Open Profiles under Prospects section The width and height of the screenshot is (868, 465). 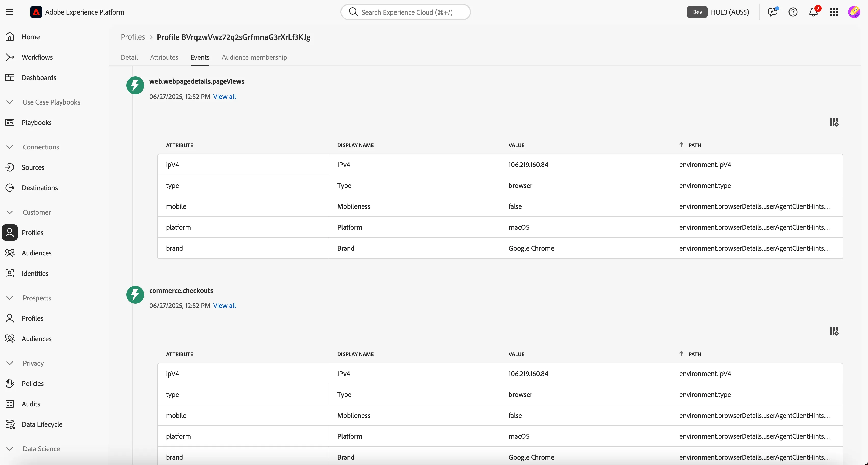[32, 318]
